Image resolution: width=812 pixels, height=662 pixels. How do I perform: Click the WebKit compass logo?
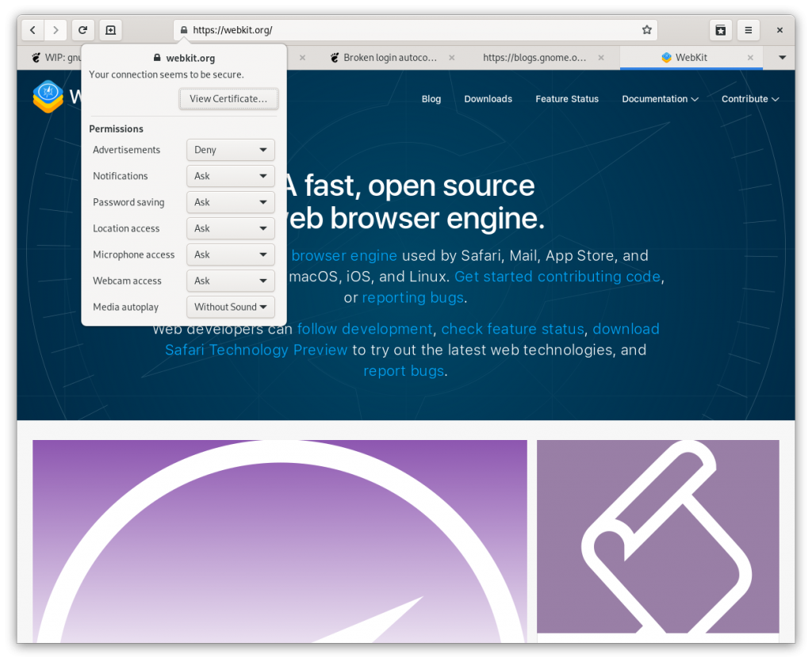click(x=48, y=96)
